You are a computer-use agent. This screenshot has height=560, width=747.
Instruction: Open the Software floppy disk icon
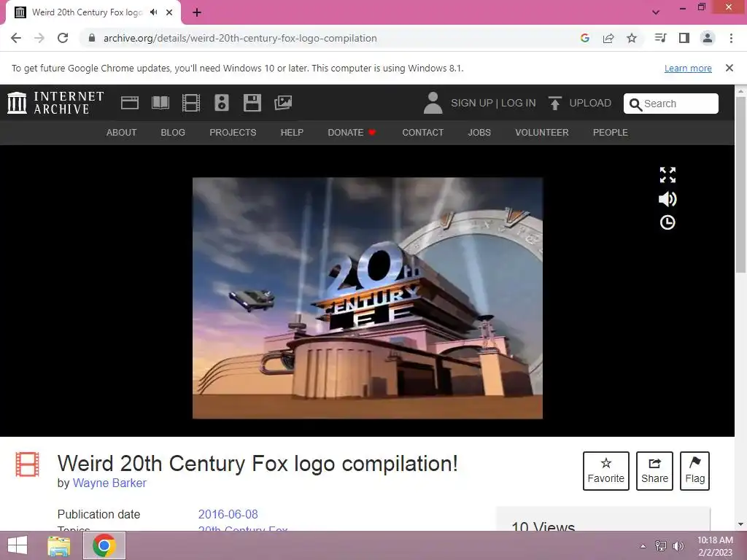click(x=252, y=103)
